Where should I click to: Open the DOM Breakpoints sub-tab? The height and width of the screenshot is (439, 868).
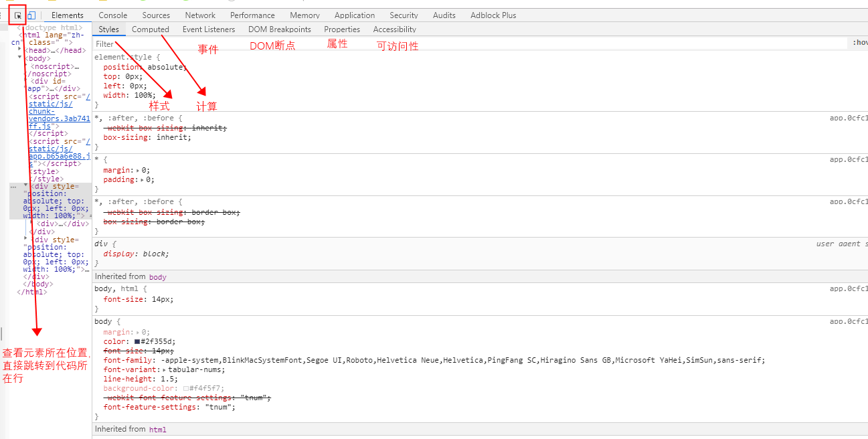[x=280, y=29]
